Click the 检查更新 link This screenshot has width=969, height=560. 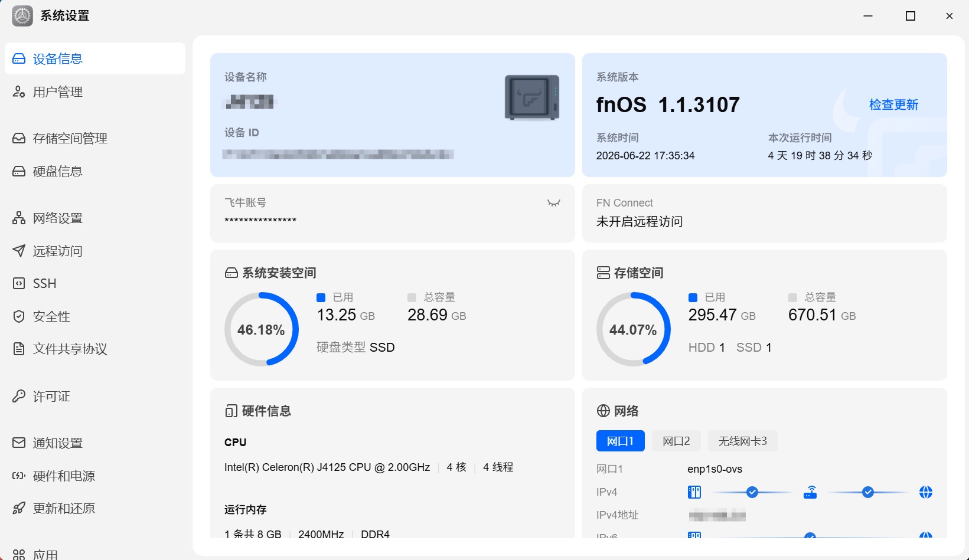point(893,105)
